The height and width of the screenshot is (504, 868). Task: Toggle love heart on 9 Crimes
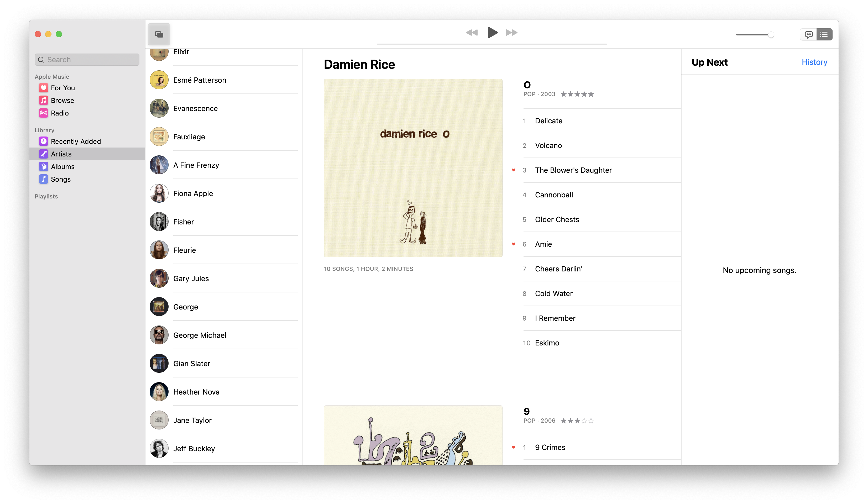[x=514, y=448]
